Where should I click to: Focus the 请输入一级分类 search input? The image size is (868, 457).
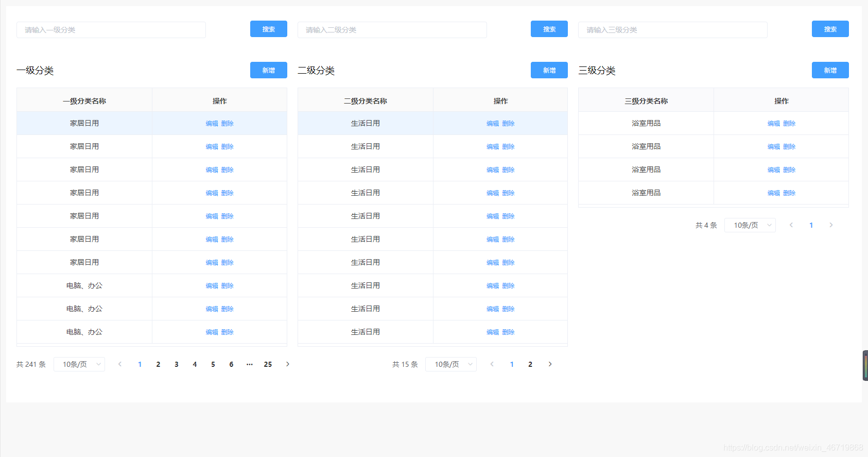click(111, 30)
